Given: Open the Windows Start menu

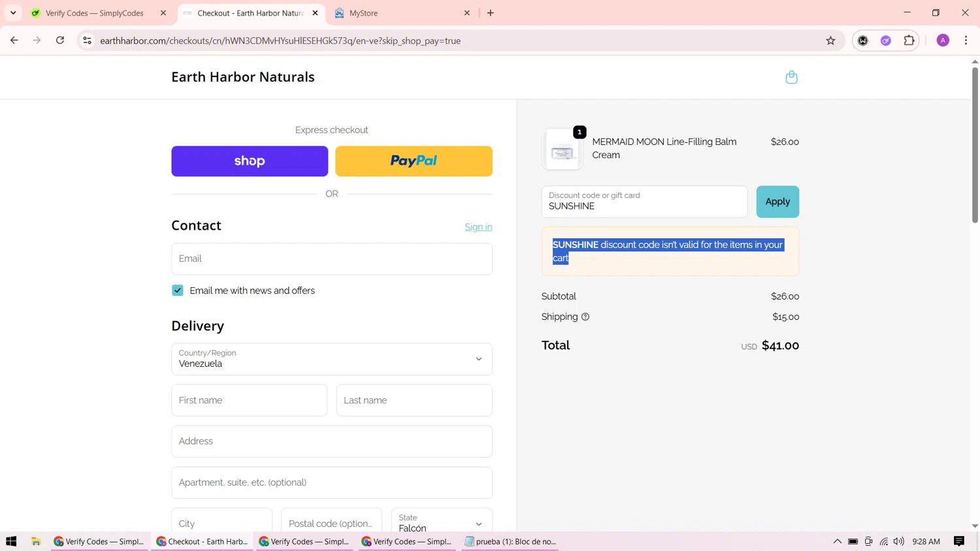Looking at the screenshot, I should click(x=11, y=541).
